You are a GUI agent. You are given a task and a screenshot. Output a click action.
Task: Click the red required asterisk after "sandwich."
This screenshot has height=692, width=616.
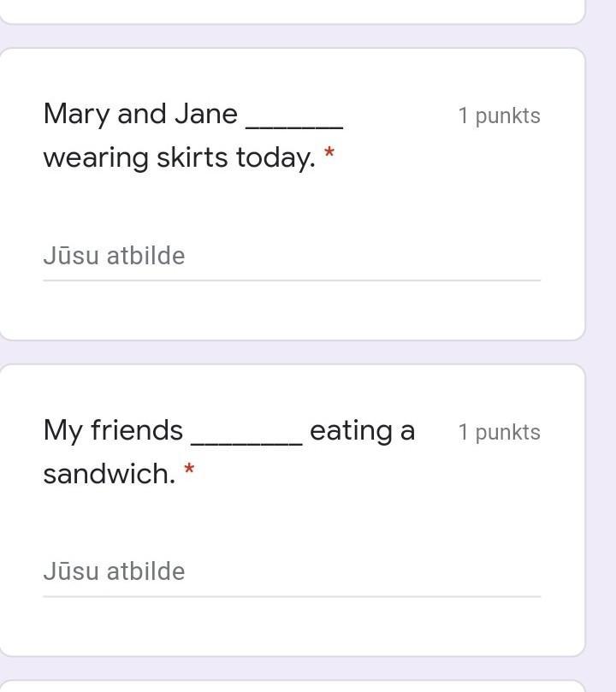pos(189,469)
